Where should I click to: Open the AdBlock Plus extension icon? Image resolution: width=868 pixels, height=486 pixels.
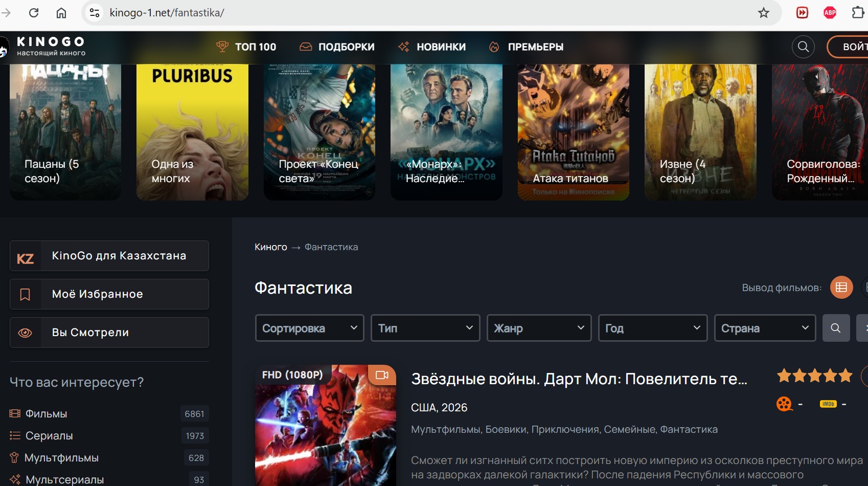(830, 13)
